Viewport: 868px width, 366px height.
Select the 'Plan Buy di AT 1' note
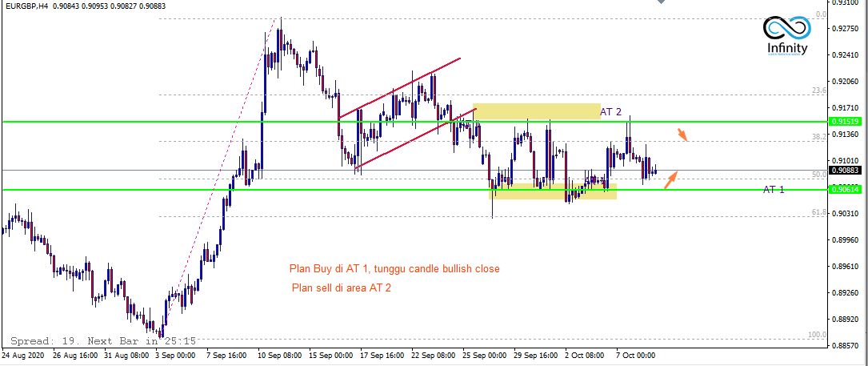pos(394,269)
